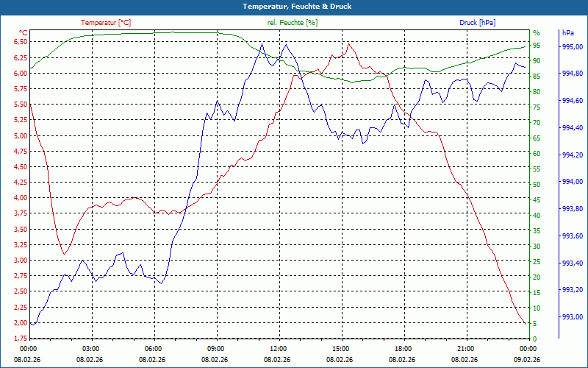The image size is (588, 368).
Task: Click the '09.02.26' date label
Action: pos(527,359)
